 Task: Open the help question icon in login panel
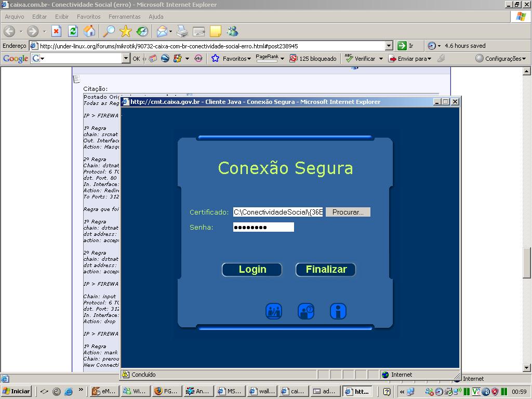click(x=305, y=311)
